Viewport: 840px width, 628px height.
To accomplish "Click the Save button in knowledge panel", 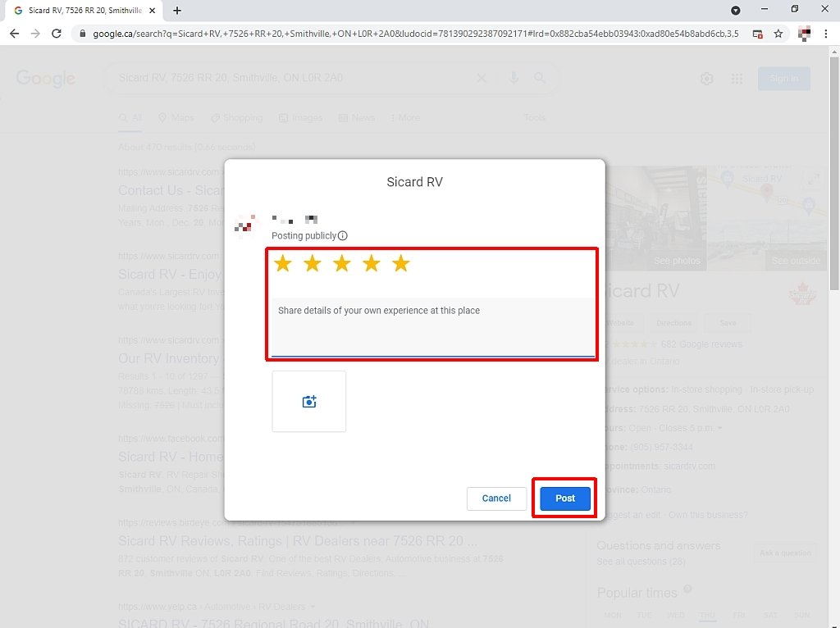I will pos(728,323).
